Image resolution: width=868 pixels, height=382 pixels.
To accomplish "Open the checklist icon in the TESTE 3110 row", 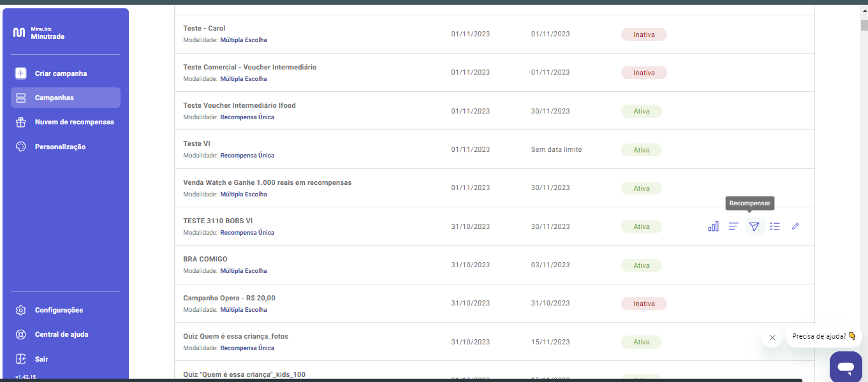I will click(775, 226).
